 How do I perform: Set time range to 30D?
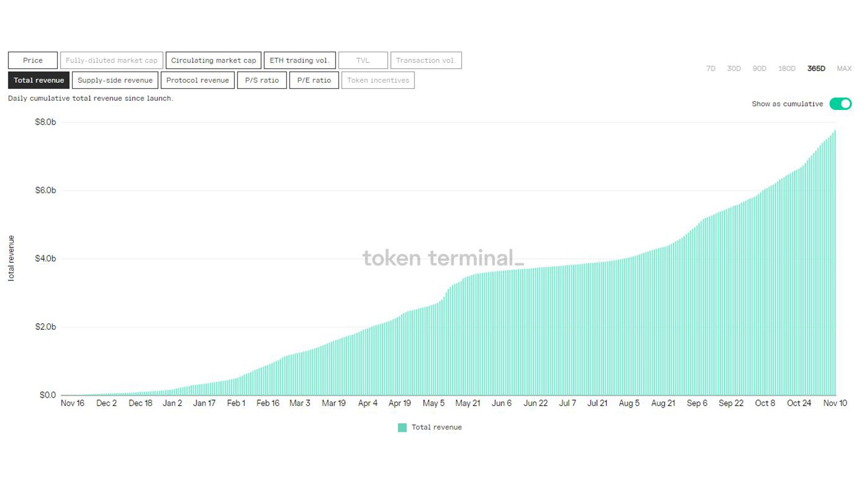click(734, 69)
